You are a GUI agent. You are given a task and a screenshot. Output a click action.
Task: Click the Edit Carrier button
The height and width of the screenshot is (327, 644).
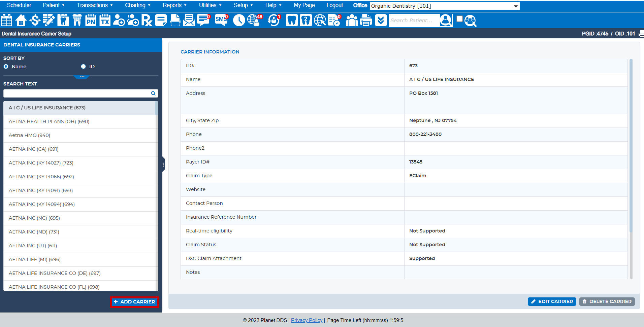pyautogui.click(x=552, y=301)
